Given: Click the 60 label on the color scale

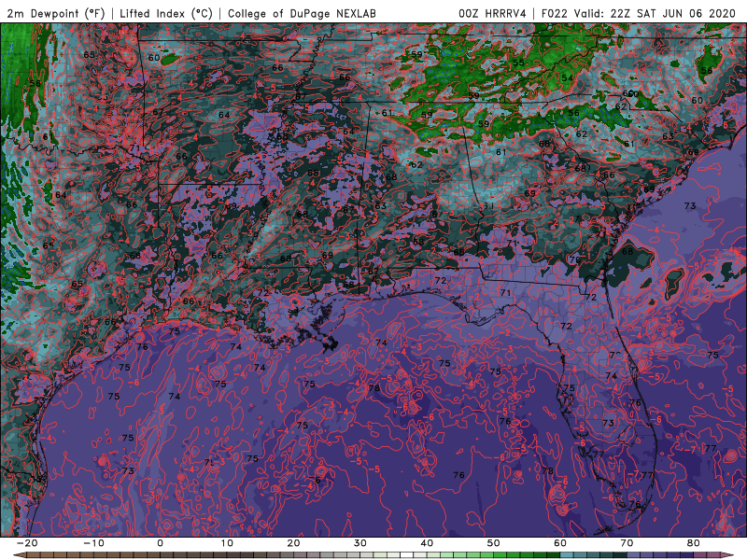Looking at the screenshot, I should click(560, 543).
